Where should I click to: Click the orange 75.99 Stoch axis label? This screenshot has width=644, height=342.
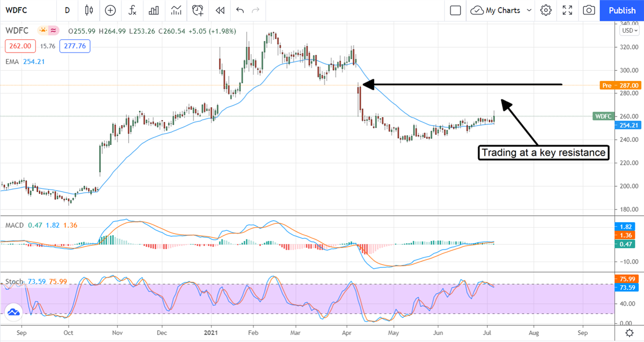(x=627, y=279)
